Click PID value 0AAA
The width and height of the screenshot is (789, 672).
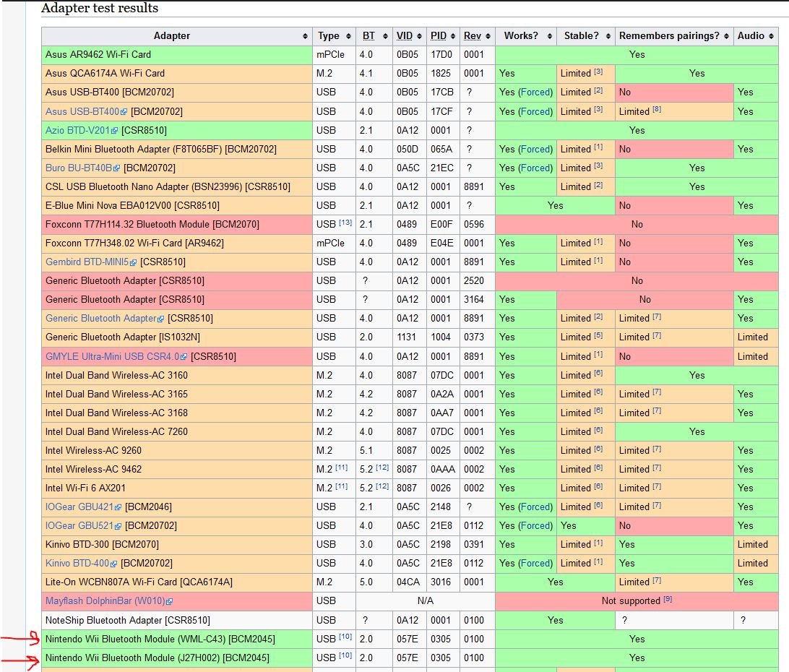click(x=442, y=469)
